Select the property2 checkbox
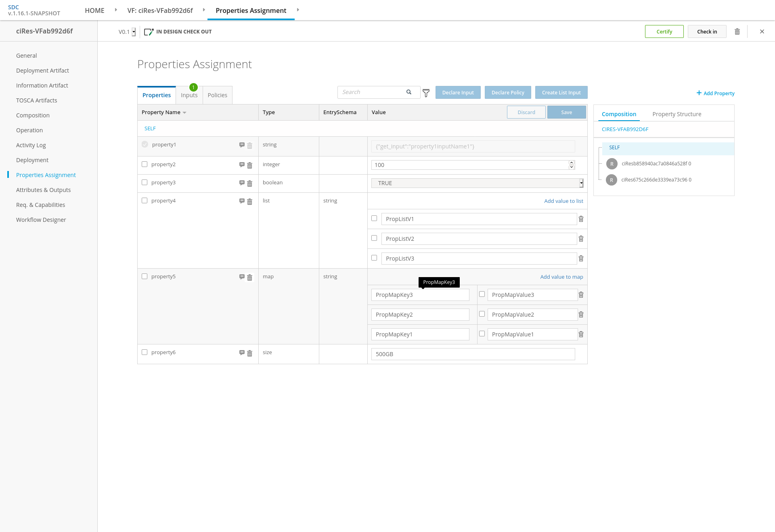Viewport: 775px width, 532px height. (x=145, y=164)
